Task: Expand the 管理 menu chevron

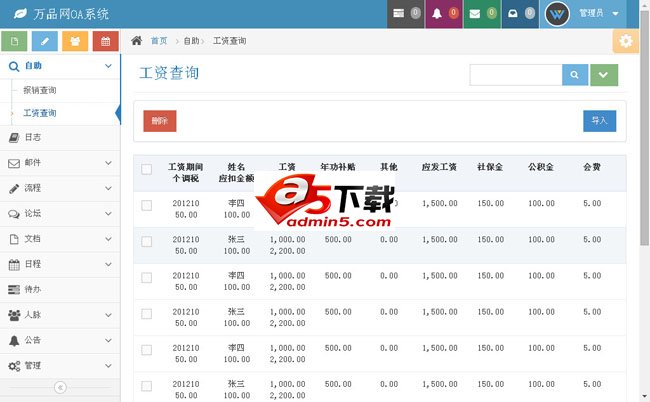Action: 108,366
